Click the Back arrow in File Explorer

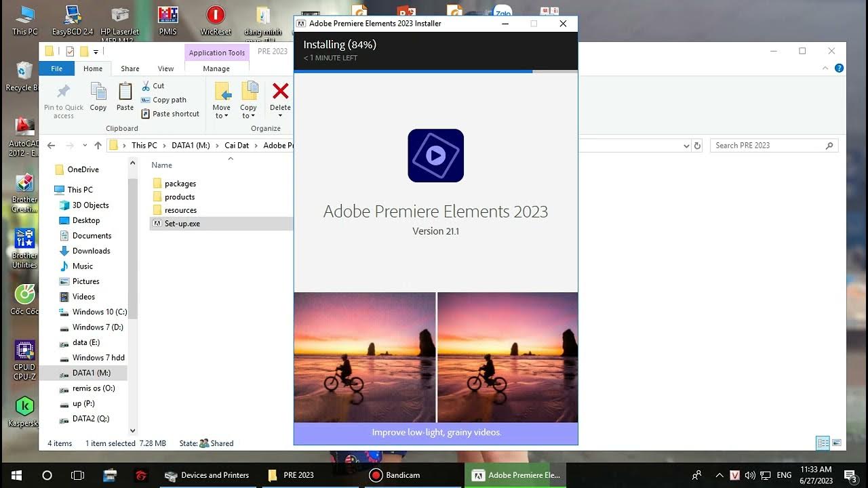pyautogui.click(x=51, y=145)
